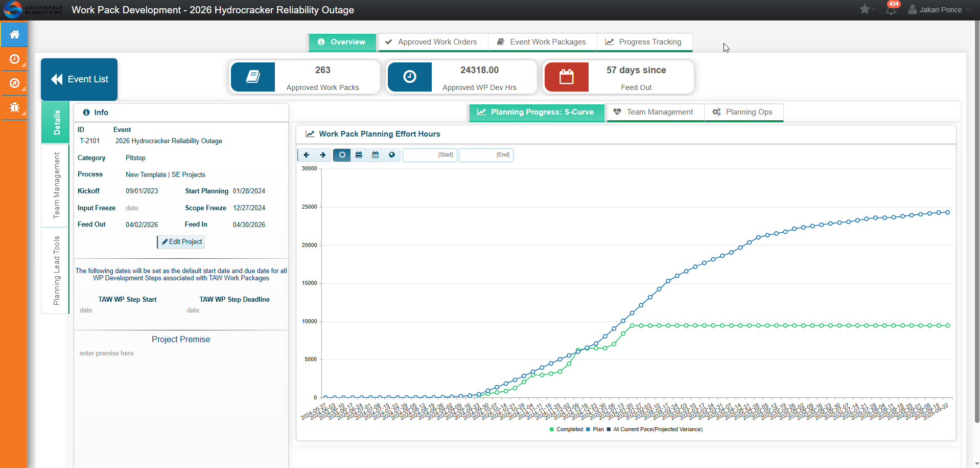Select Planning Progress: S-Curve tab
The image size is (980, 468).
pos(536,112)
